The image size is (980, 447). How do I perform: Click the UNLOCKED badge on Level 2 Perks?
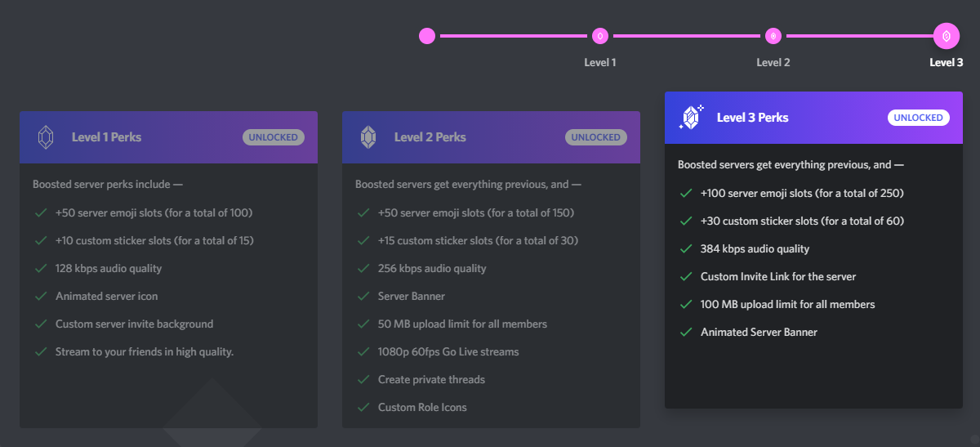click(596, 137)
